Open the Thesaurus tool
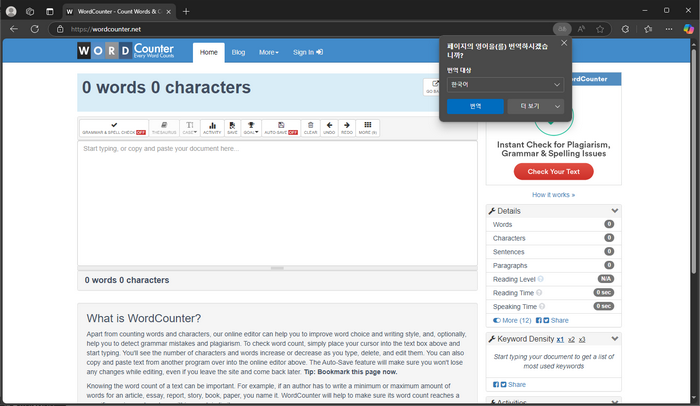The image size is (700, 406). [x=164, y=128]
